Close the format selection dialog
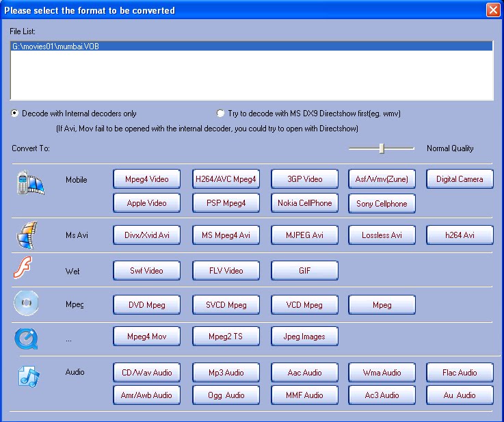This screenshot has height=422, width=504. (x=493, y=10)
